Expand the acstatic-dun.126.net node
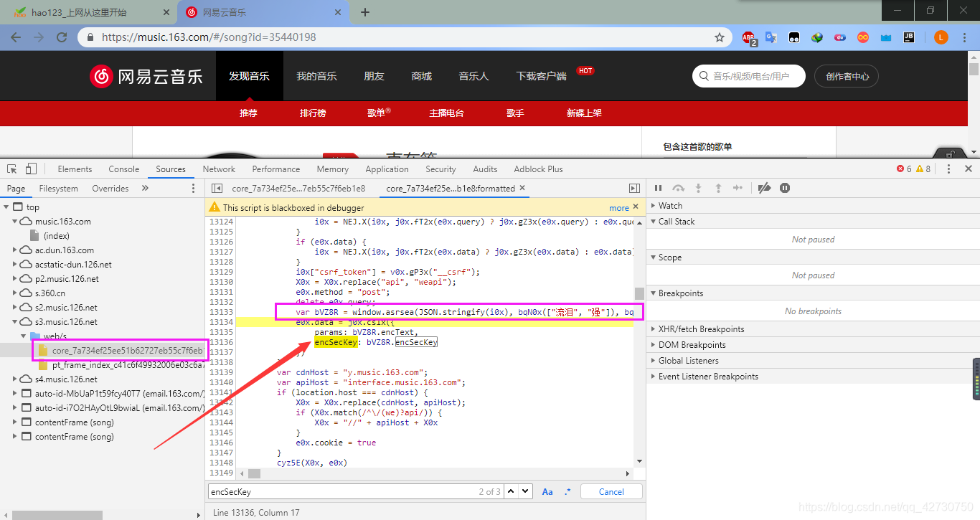Image resolution: width=980 pixels, height=520 pixels. pyautogui.click(x=15, y=265)
